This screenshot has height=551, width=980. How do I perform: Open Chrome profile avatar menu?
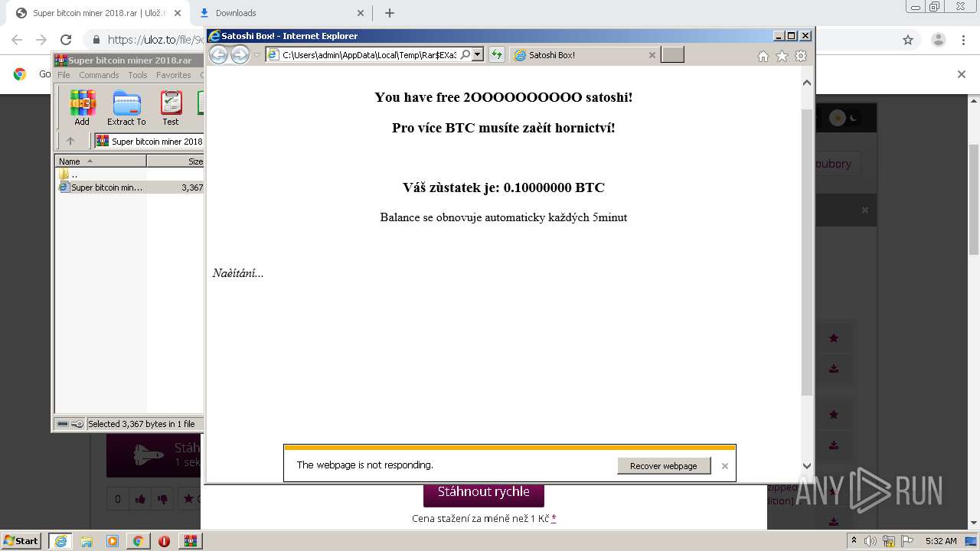tap(938, 40)
